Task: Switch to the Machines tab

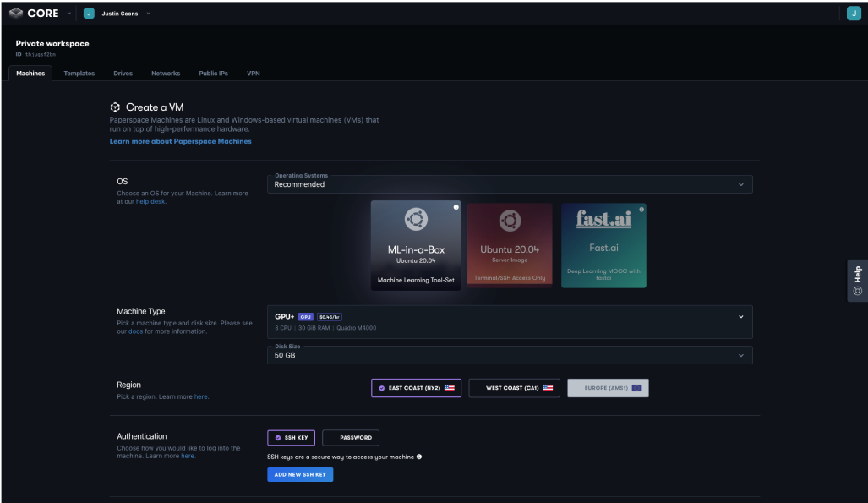Action: click(30, 73)
